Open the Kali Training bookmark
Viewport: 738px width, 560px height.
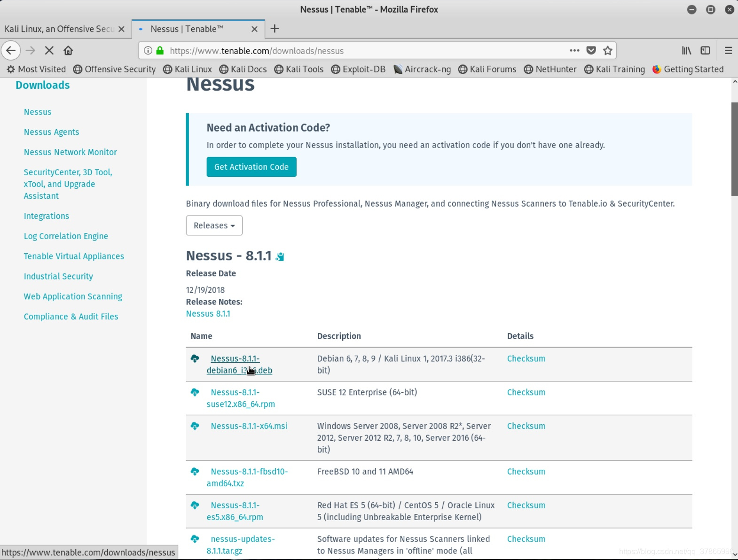click(614, 69)
